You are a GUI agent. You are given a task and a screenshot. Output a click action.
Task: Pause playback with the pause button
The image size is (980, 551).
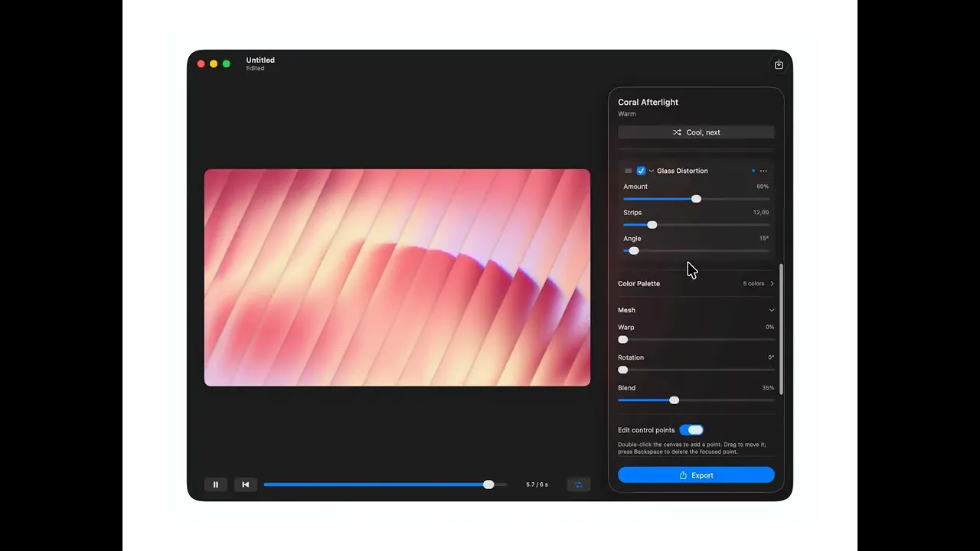(216, 484)
